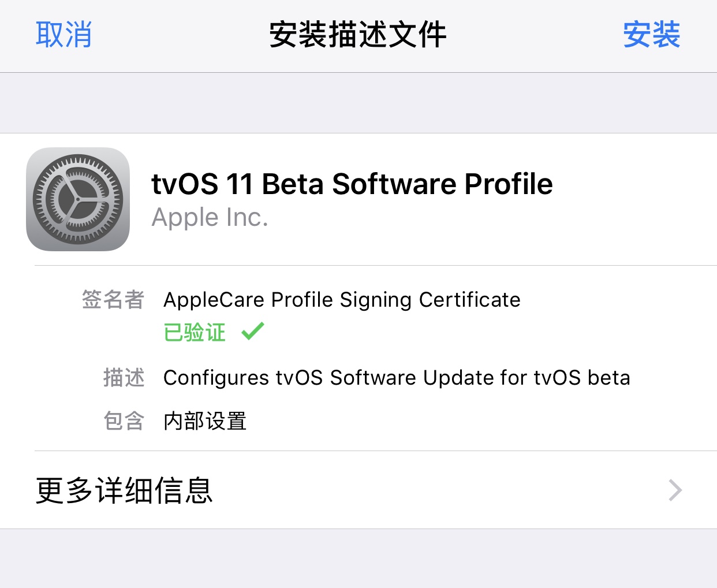Screen dimensions: 717x588
Task: Tap the 描述 row in the profile card
Action: (397, 378)
